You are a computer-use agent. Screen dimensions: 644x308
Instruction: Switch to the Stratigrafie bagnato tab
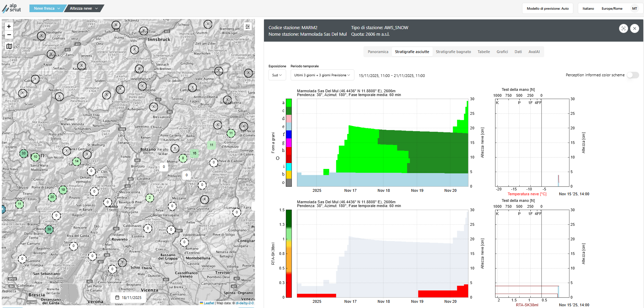pyautogui.click(x=453, y=52)
